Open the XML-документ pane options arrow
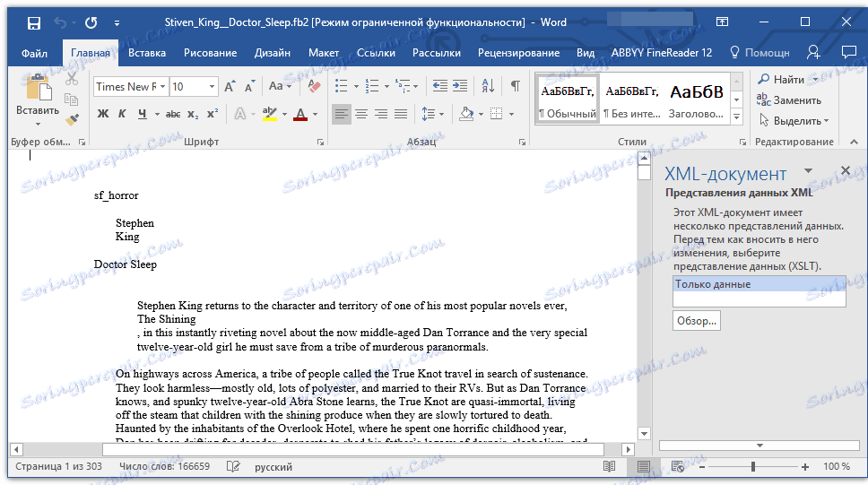Screen dimensions: 868x485 coord(808,170)
